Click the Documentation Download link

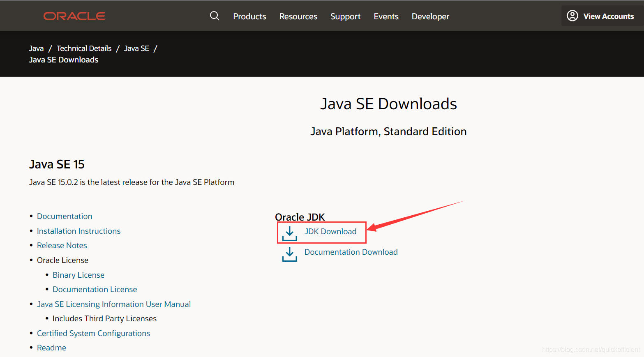pos(351,252)
